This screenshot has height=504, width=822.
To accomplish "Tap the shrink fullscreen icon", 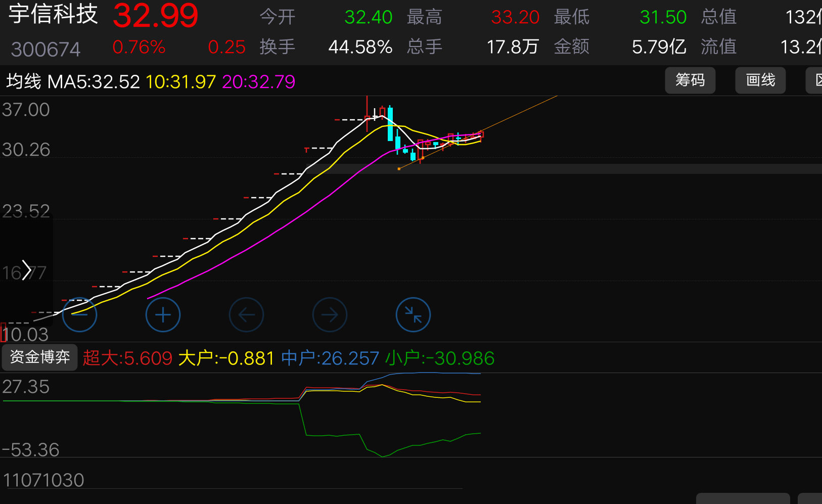I will pos(413,315).
